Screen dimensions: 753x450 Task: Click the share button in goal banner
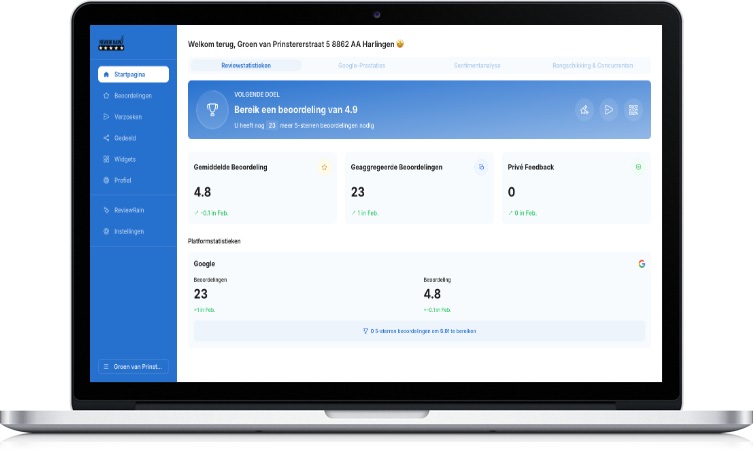tap(584, 110)
